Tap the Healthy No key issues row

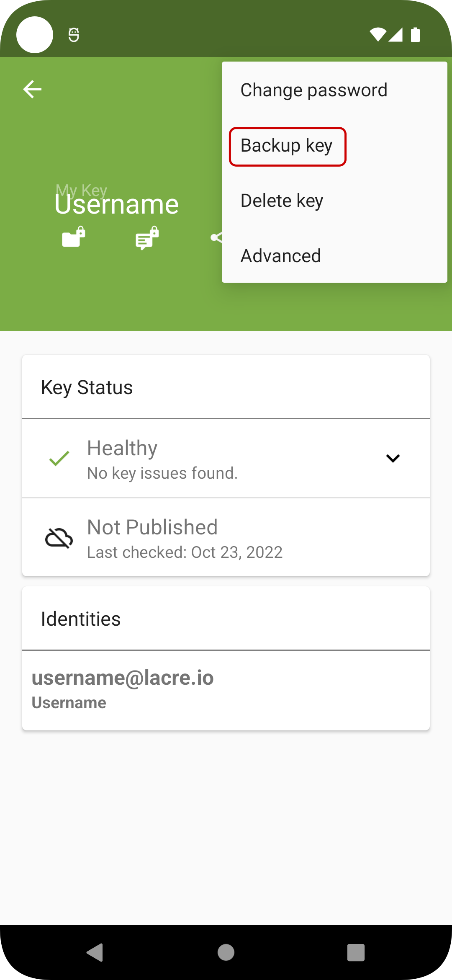(226, 459)
